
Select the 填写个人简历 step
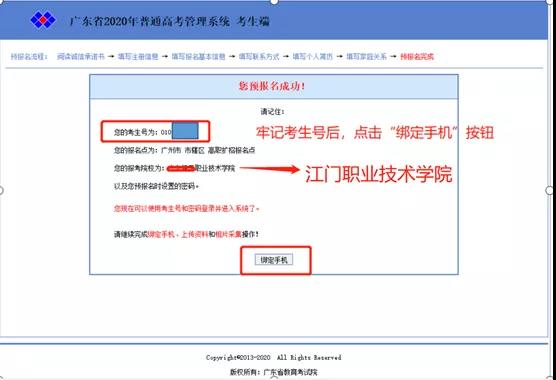click(313, 56)
